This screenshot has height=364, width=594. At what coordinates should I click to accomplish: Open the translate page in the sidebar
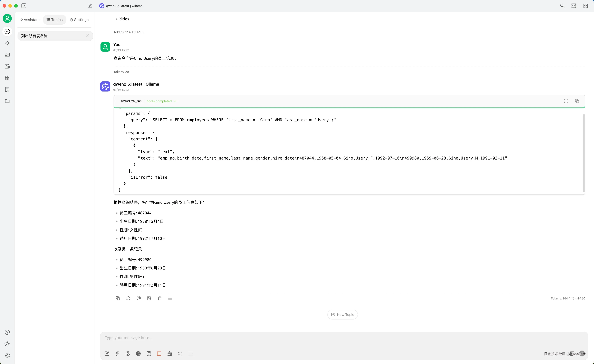click(x=7, y=66)
